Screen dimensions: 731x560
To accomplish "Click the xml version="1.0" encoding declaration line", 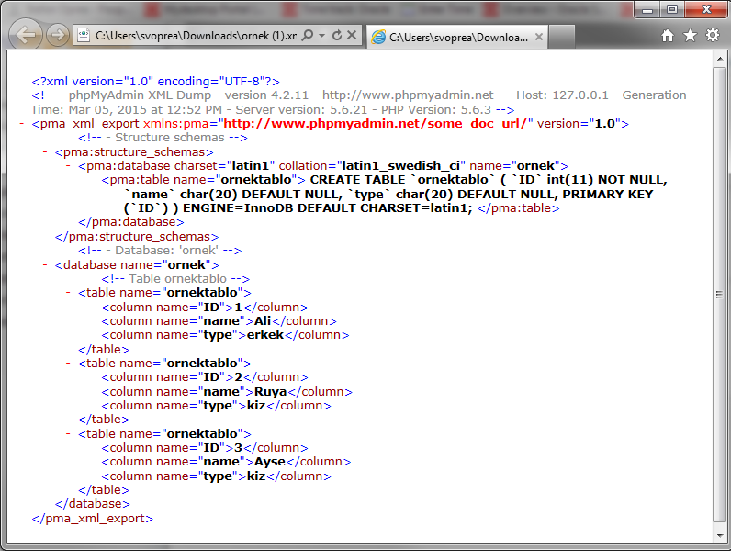I will [156, 82].
